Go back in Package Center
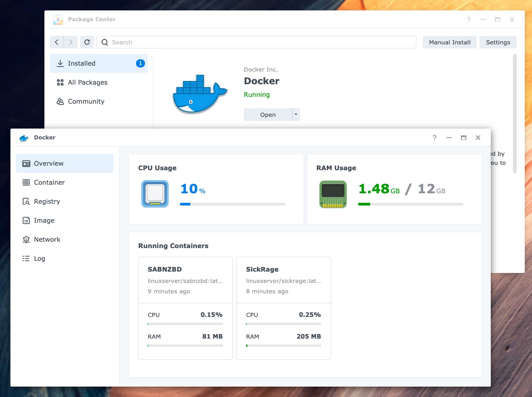 [x=57, y=42]
